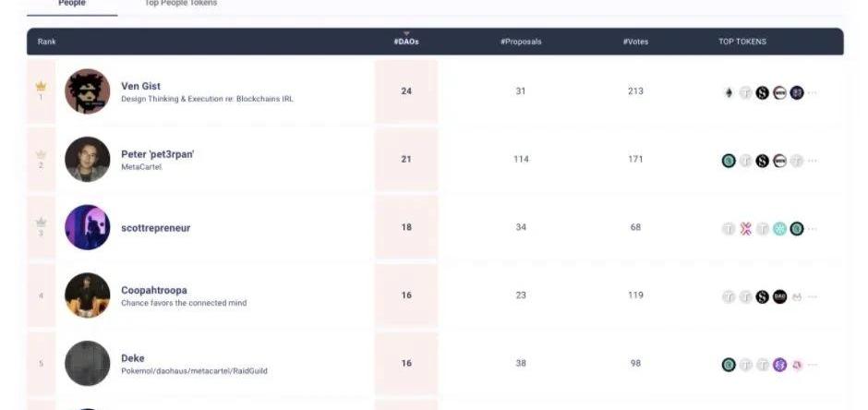Screen dimensions: 868x410
Task: Click the Ethereum token icon in Ven Gist's row
Action: [x=729, y=92]
